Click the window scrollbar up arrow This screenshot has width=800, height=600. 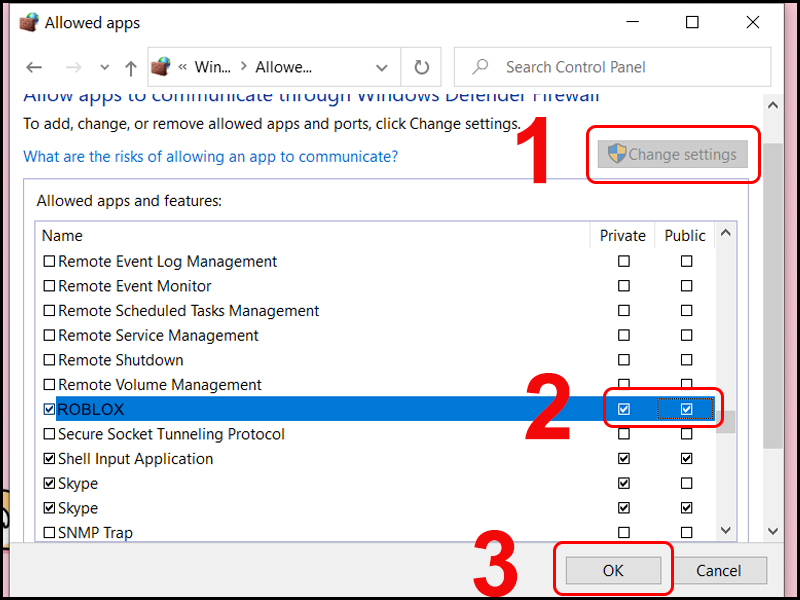[x=772, y=105]
